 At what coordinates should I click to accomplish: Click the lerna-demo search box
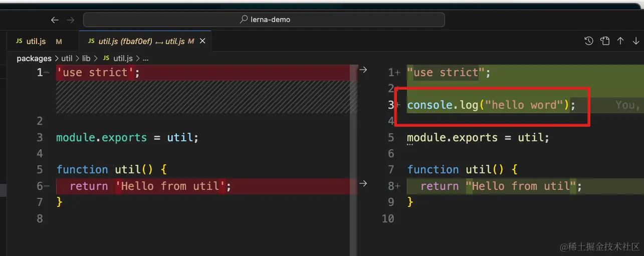pos(264,20)
